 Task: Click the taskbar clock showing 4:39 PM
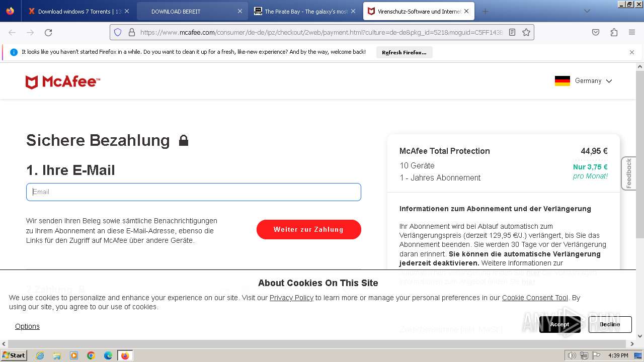(x=618, y=355)
